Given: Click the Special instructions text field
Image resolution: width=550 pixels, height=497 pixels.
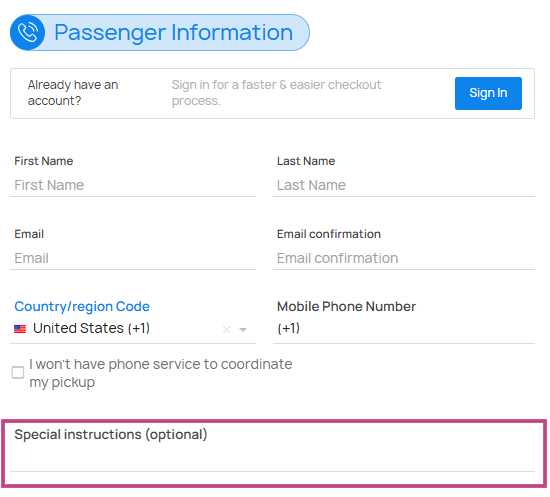Looking at the screenshot, I should tap(273, 458).
